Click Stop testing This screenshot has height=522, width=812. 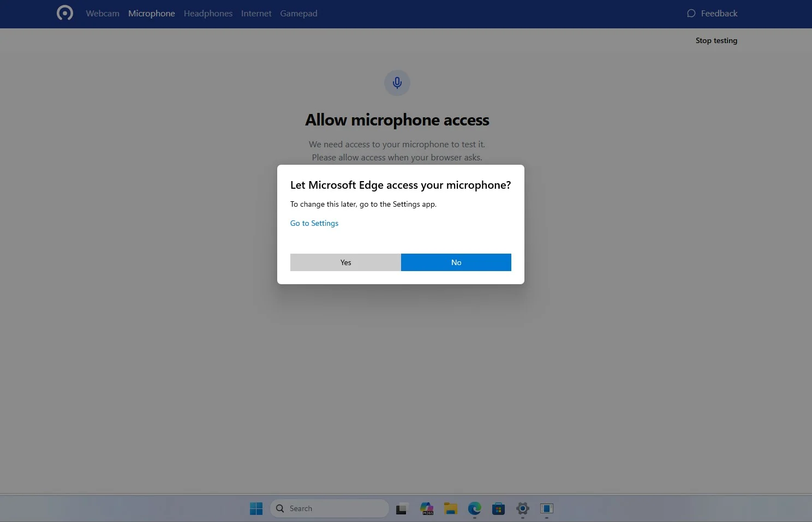pos(716,40)
